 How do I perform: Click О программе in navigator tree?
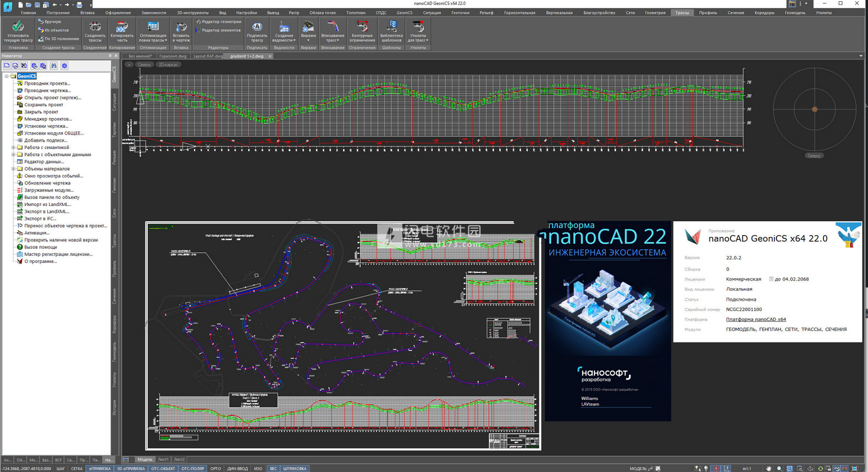pyautogui.click(x=40, y=261)
